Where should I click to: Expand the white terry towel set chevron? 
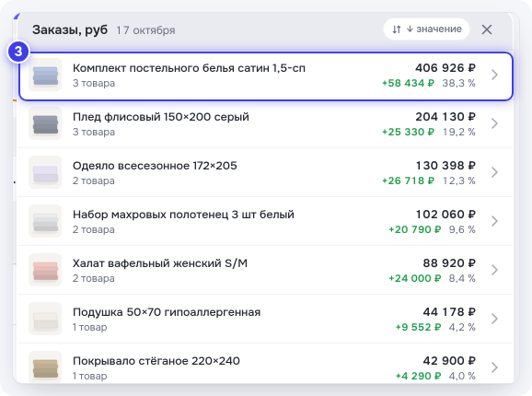pyautogui.click(x=494, y=221)
